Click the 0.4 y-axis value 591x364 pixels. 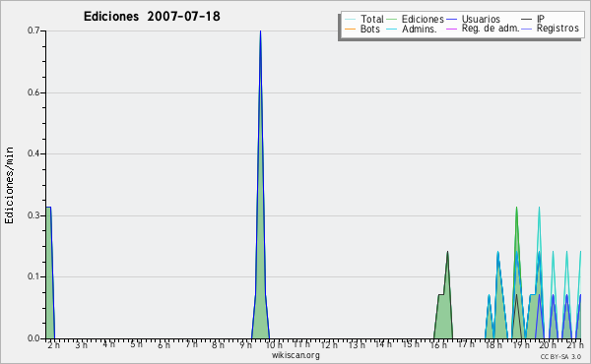pos(33,153)
